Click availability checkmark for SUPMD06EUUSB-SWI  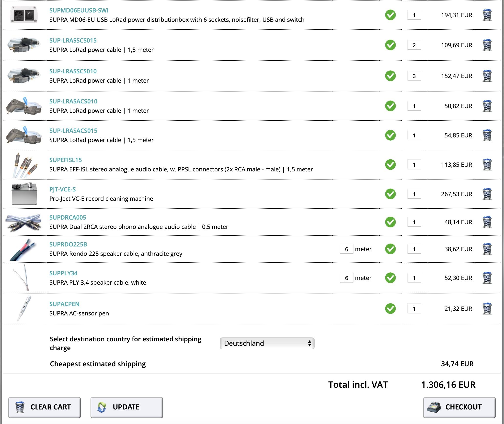(x=390, y=15)
